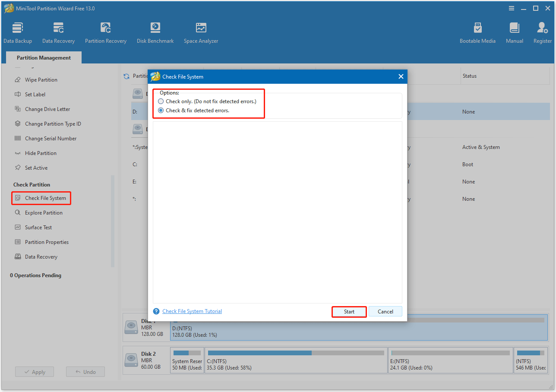Click the Start button
This screenshot has width=556, height=392.
[349, 311]
